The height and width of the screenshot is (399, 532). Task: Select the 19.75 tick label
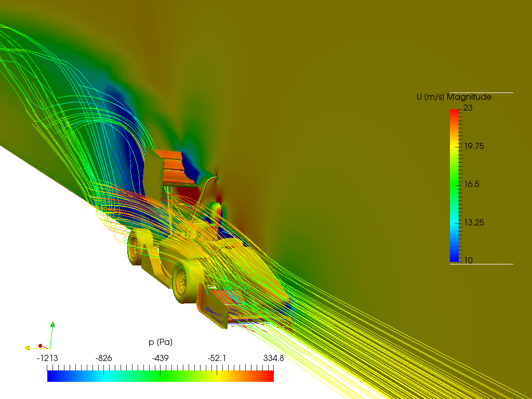tap(474, 146)
